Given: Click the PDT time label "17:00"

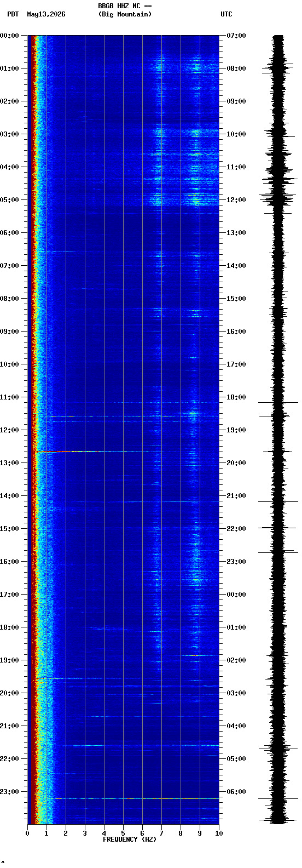Looking at the screenshot, I should click(x=10, y=595).
